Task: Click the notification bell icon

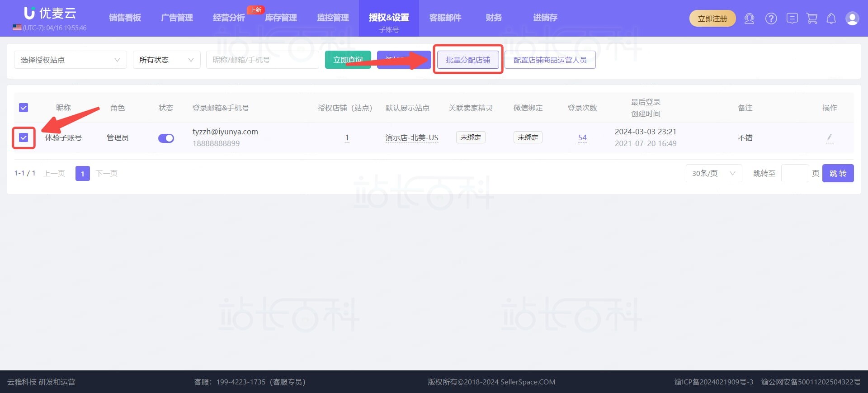Action: click(x=831, y=19)
